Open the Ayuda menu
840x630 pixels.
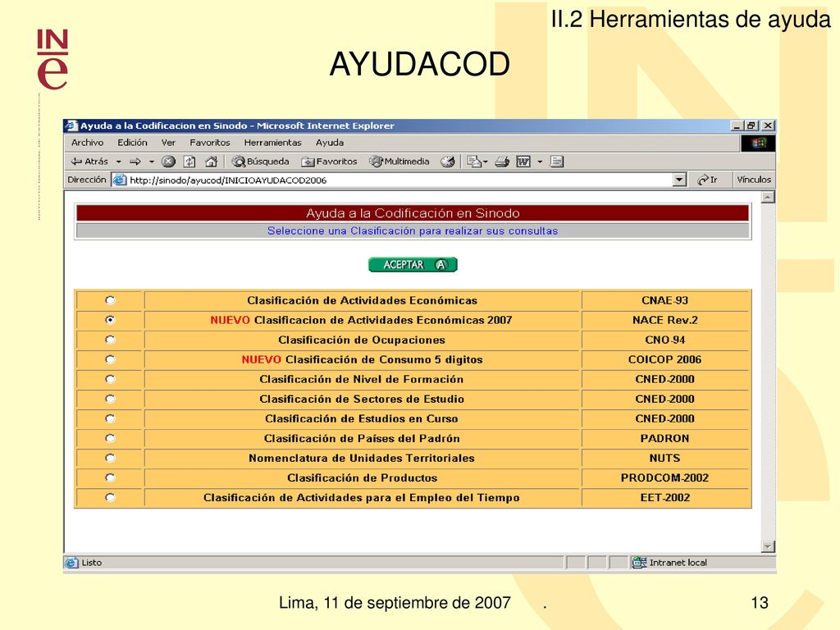(x=330, y=143)
